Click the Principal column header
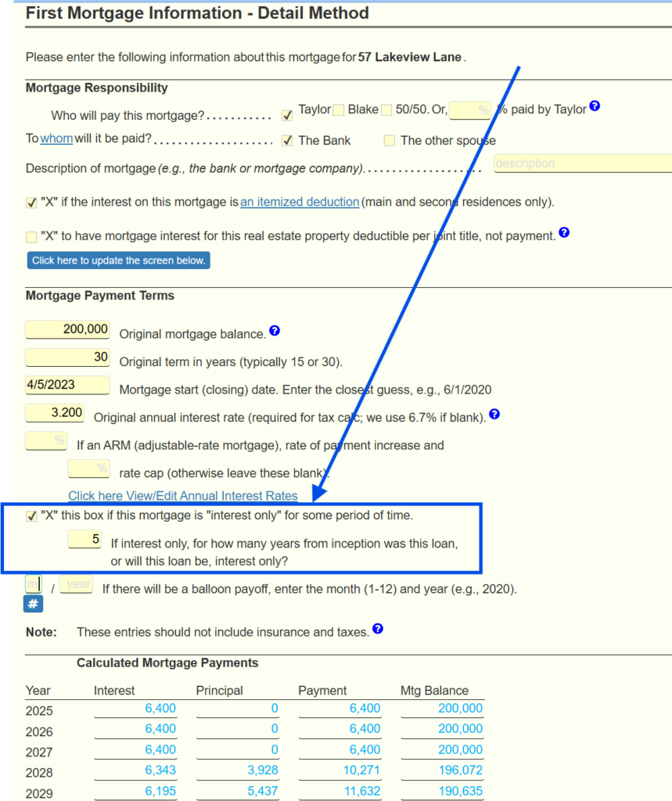Viewport: 672px width, 801px height. (x=219, y=691)
